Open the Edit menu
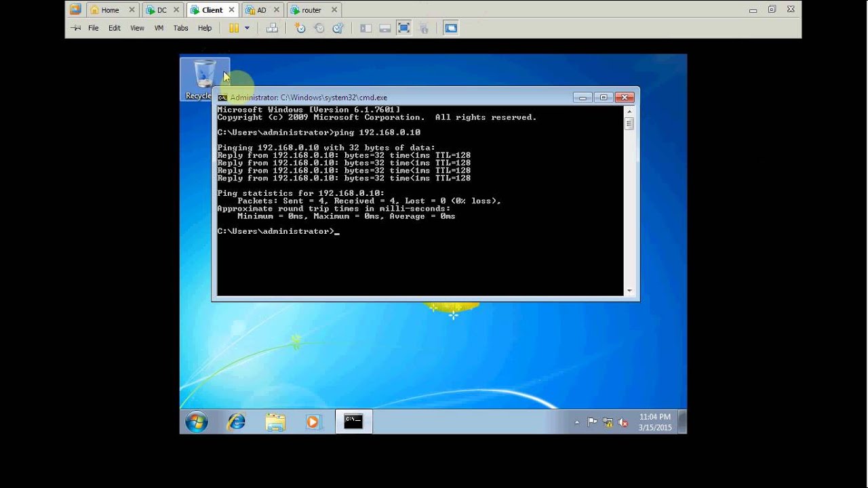 (115, 28)
